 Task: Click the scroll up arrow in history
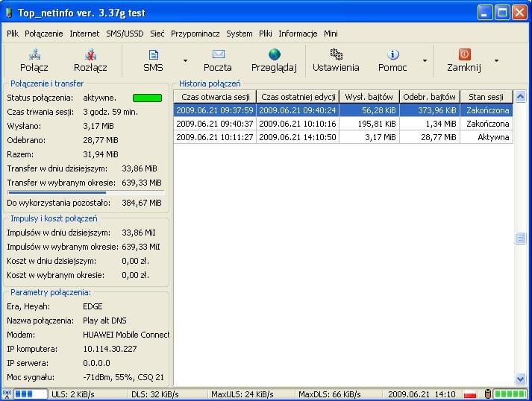click(520, 97)
